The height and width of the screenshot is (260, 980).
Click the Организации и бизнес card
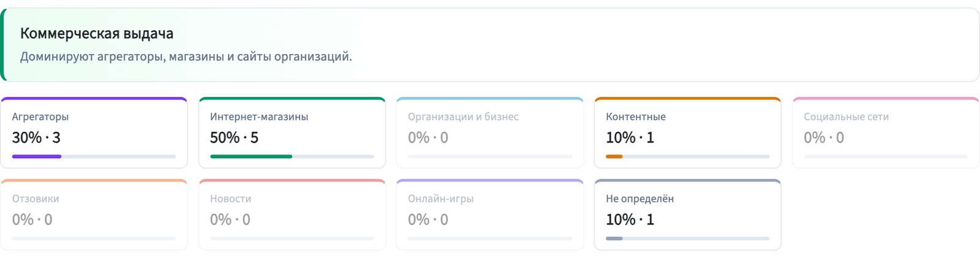(490, 132)
